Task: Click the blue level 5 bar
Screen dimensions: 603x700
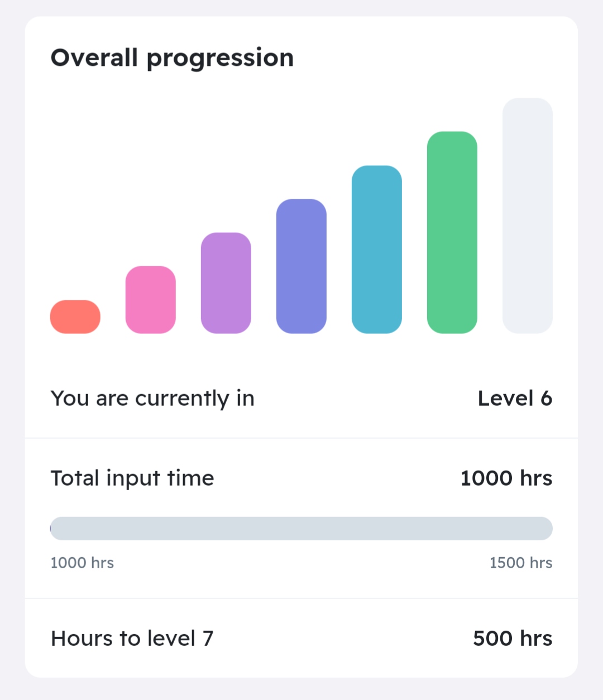Action: (377, 250)
